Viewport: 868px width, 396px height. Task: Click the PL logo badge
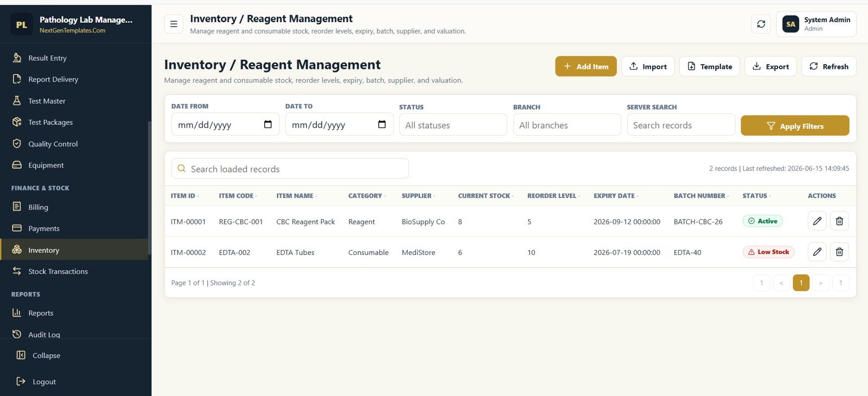(22, 24)
